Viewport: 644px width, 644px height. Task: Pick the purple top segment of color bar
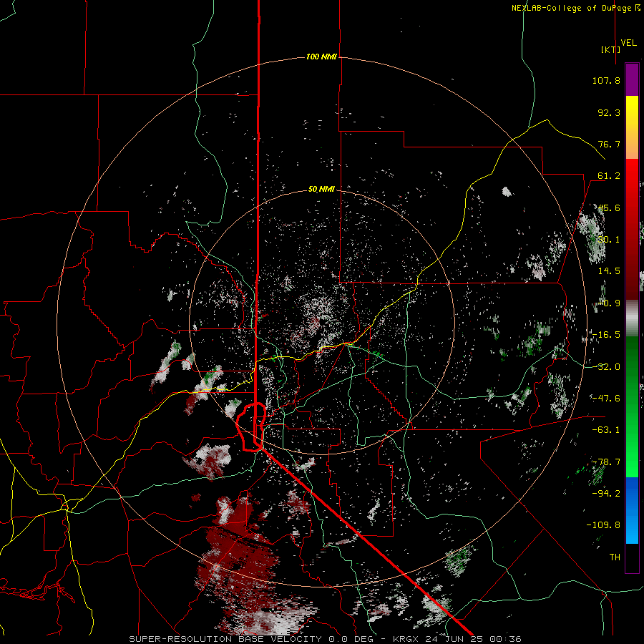[632, 79]
